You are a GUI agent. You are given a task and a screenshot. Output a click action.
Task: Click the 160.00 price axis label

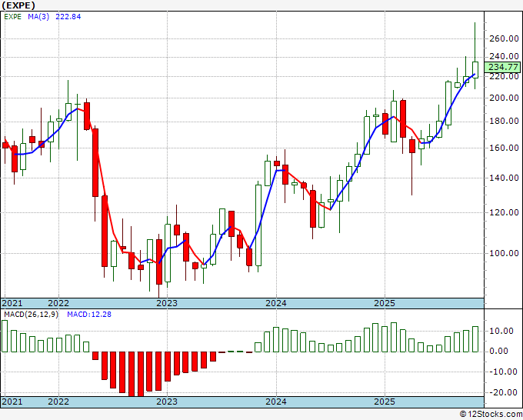click(x=504, y=148)
